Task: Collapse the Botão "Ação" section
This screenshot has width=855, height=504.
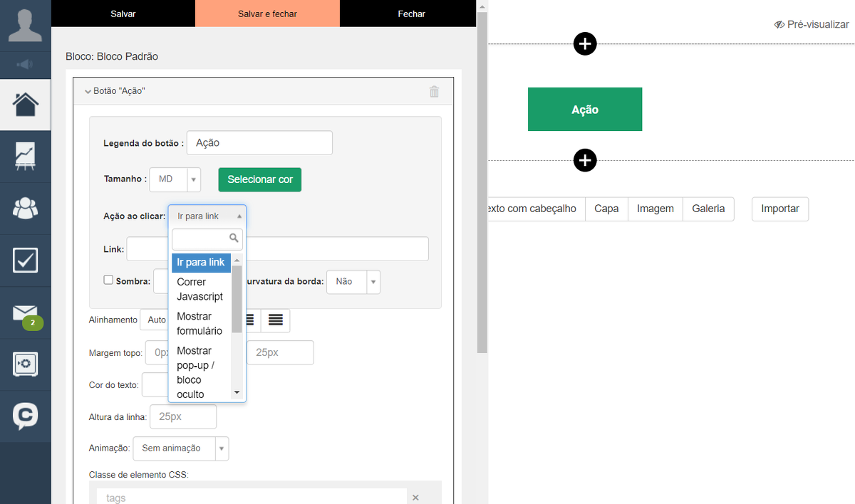Action: (88, 91)
